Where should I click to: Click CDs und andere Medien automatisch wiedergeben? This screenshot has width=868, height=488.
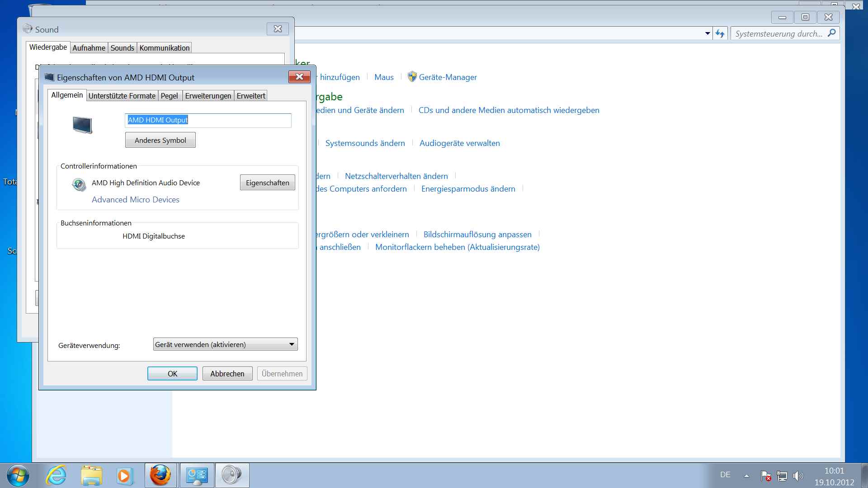tap(509, 110)
